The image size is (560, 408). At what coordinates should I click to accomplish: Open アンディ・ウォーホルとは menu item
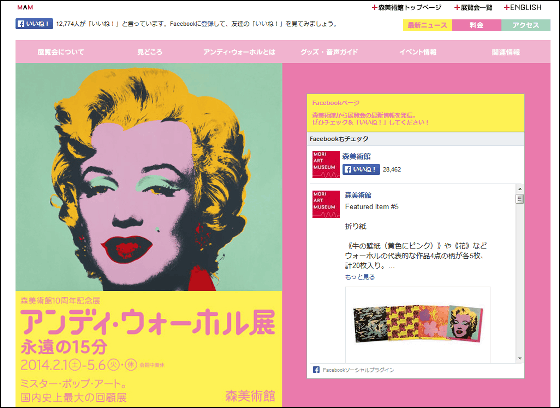[x=239, y=52]
